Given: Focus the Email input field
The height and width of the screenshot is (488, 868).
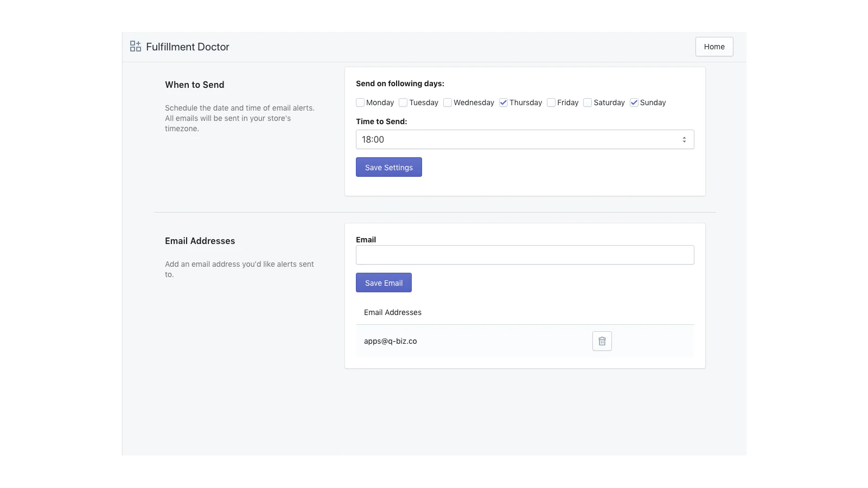Looking at the screenshot, I should pyautogui.click(x=525, y=255).
